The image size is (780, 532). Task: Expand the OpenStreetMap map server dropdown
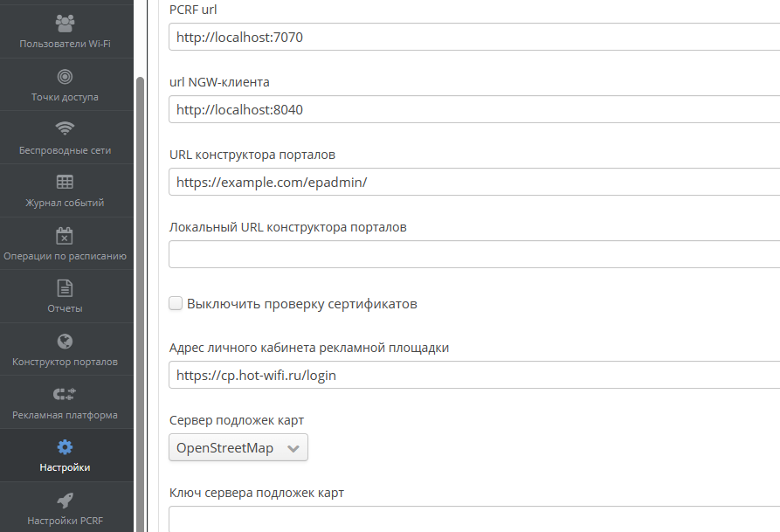click(238, 448)
